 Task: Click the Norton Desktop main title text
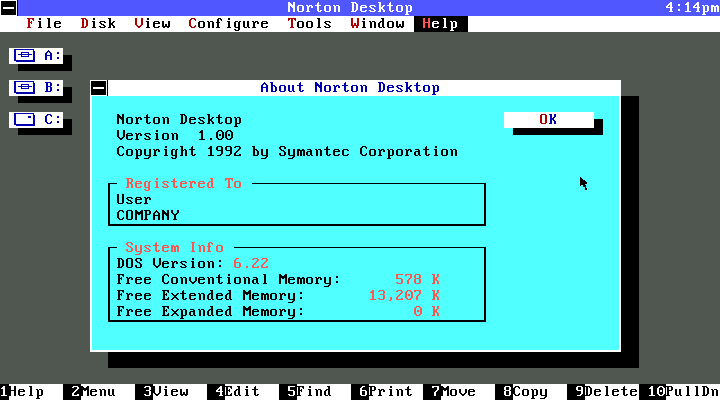[x=350, y=8]
